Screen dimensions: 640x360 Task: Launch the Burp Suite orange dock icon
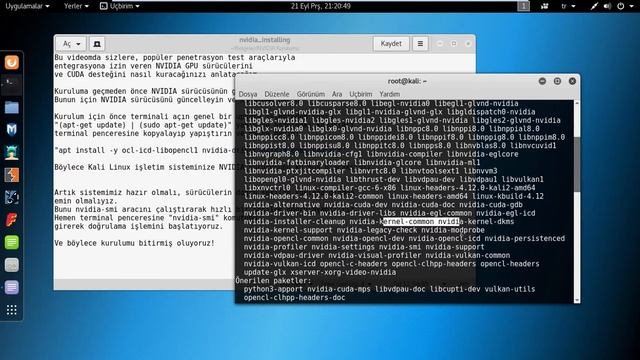[11, 175]
